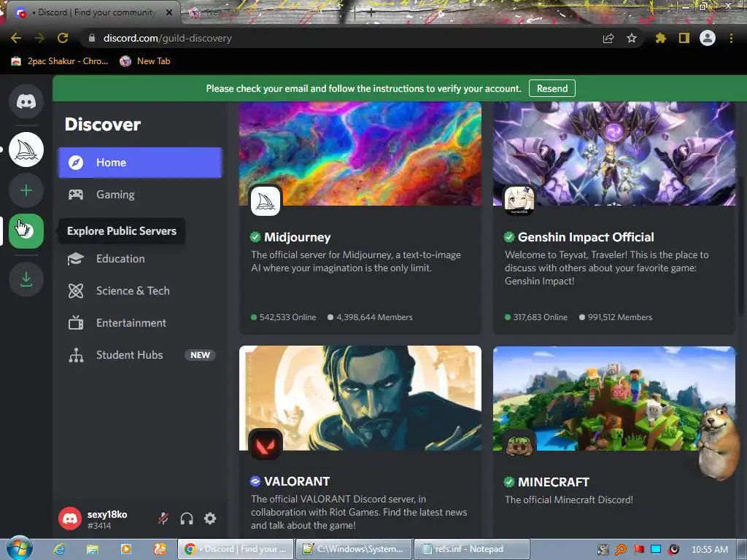Open Discord home direct messages icon
Screen dimensions: 747x560
(26, 101)
